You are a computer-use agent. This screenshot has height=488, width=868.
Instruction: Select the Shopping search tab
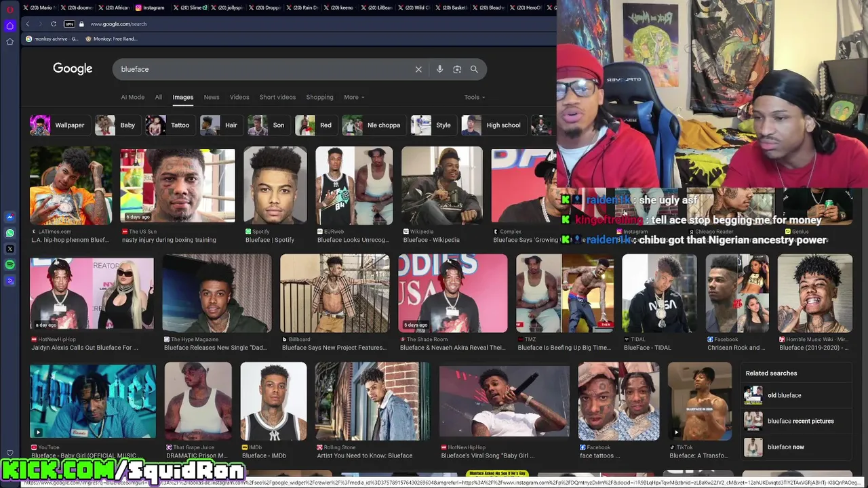[x=319, y=97]
